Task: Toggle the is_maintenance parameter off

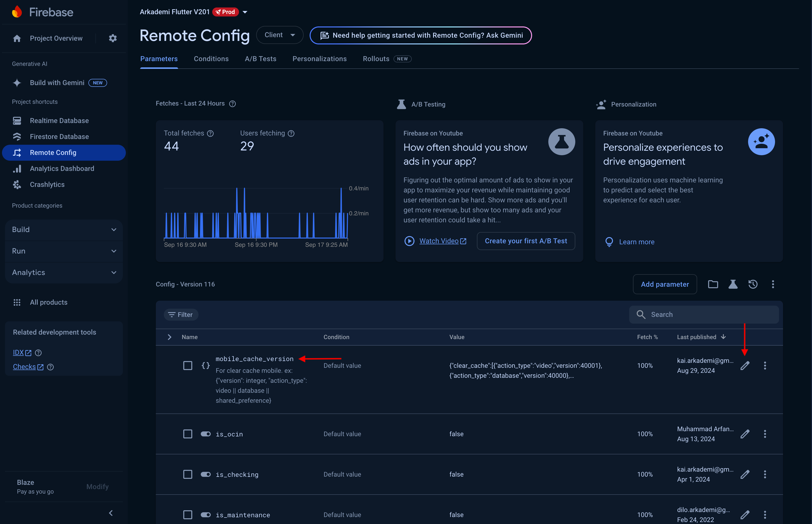Action: tap(206, 515)
